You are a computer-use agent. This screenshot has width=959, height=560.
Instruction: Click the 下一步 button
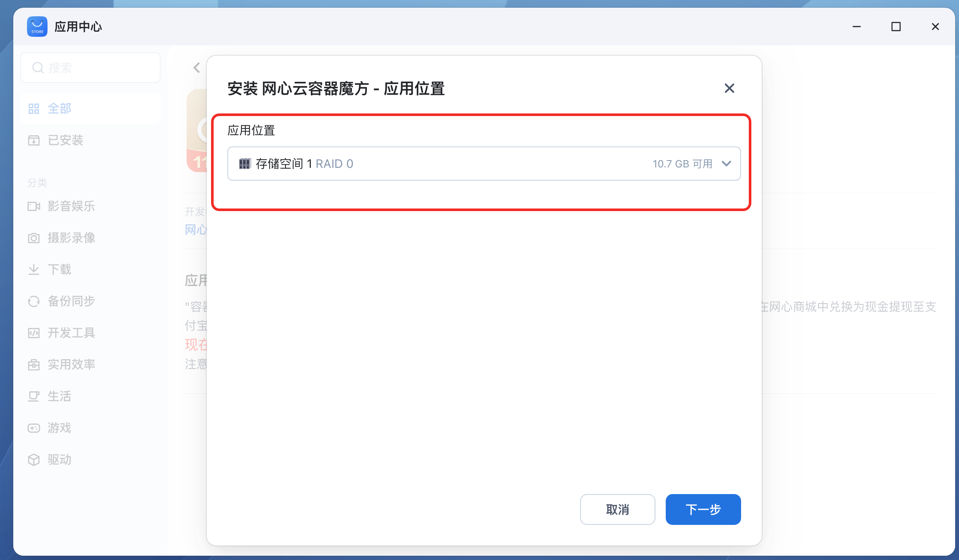click(703, 509)
